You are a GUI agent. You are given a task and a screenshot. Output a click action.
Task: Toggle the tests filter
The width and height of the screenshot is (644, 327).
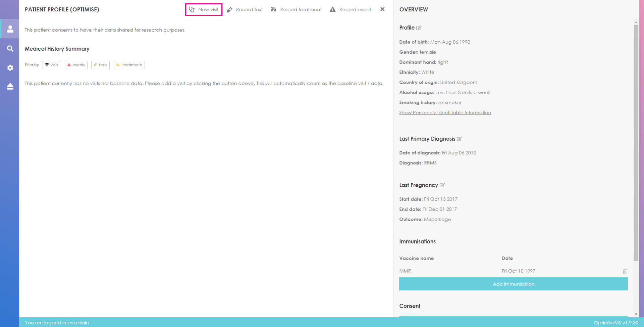point(100,65)
